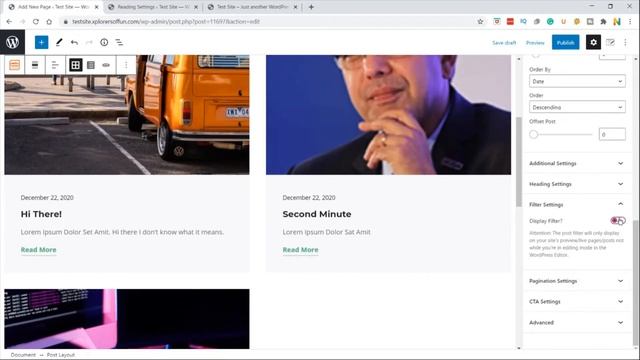The image size is (640, 360).
Task: Open the block list view outline
Action: click(x=119, y=42)
